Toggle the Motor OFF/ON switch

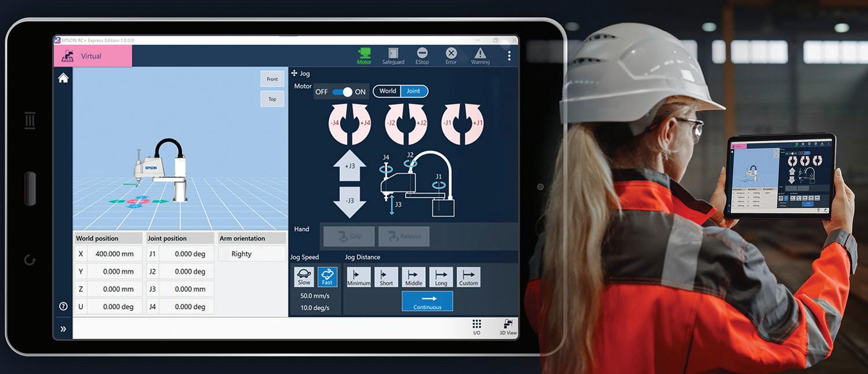(x=342, y=91)
